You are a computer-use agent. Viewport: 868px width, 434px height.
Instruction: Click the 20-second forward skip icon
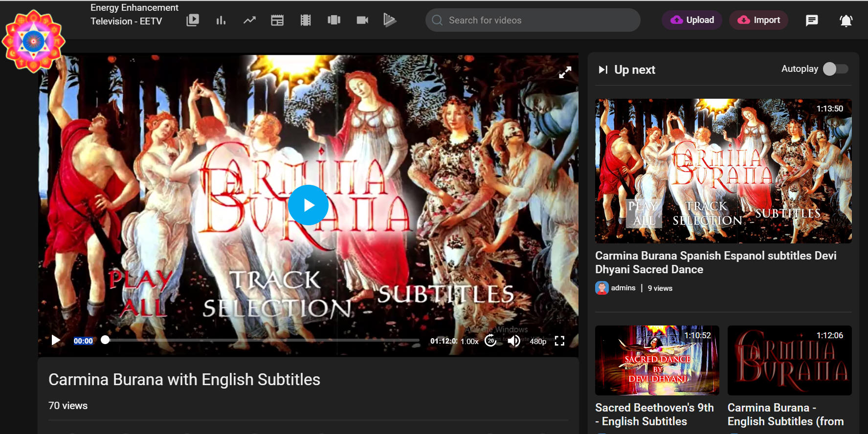click(490, 341)
